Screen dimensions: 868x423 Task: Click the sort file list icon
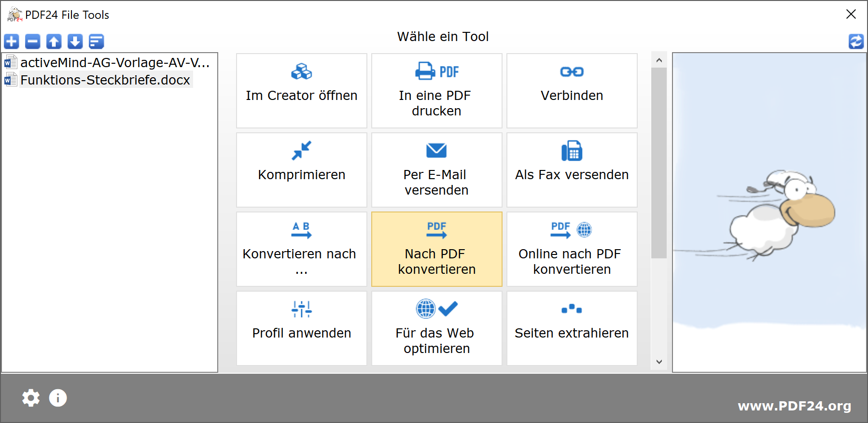click(x=97, y=42)
